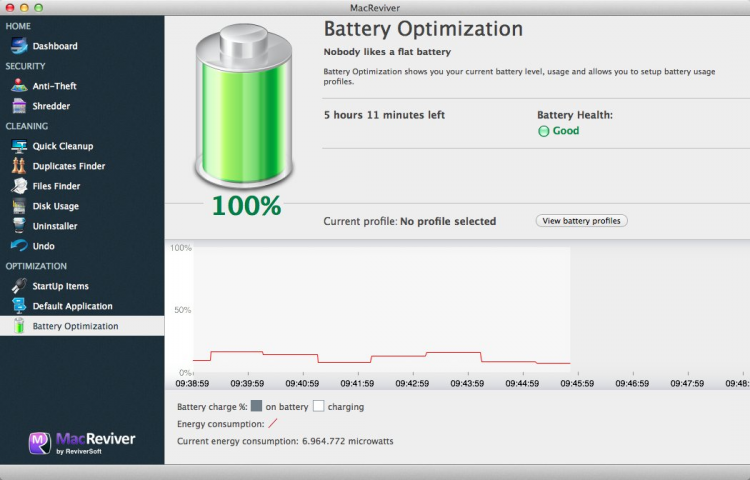Click the red energy consumption graph line
The width and height of the screenshot is (750, 480).
[382, 358]
